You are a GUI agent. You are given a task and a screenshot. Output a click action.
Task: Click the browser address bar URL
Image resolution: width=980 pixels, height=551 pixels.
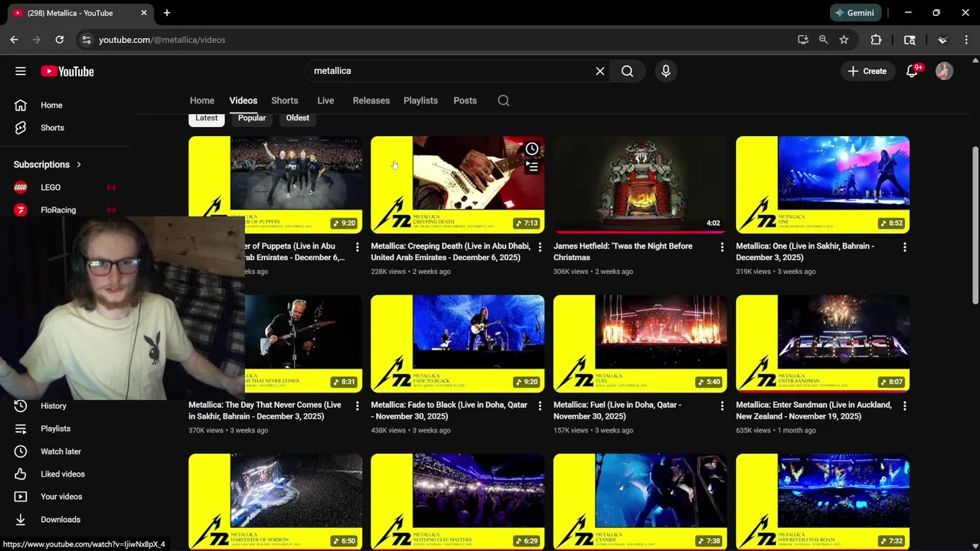coord(162,40)
